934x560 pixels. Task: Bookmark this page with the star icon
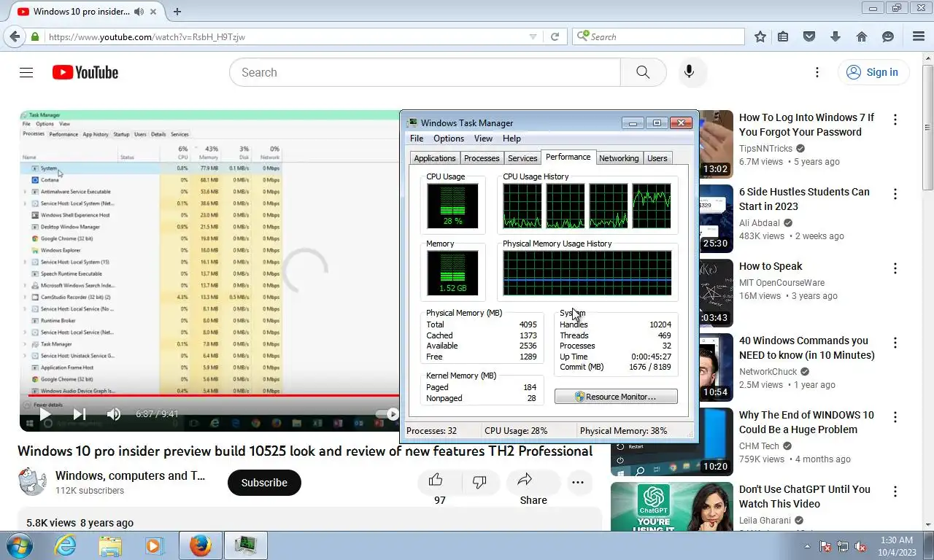point(760,36)
